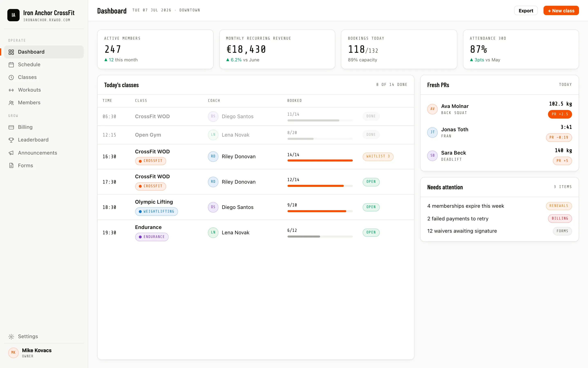The height and width of the screenshot is (368, 588).
Task: Click the LN avatar in the 19:30 row
Action: tap(213, 232)
